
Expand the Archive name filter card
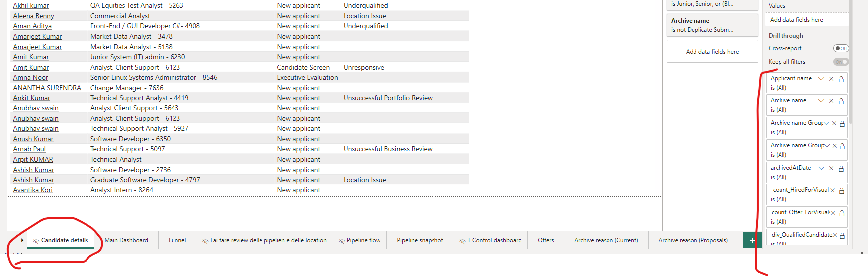(821, 101)
